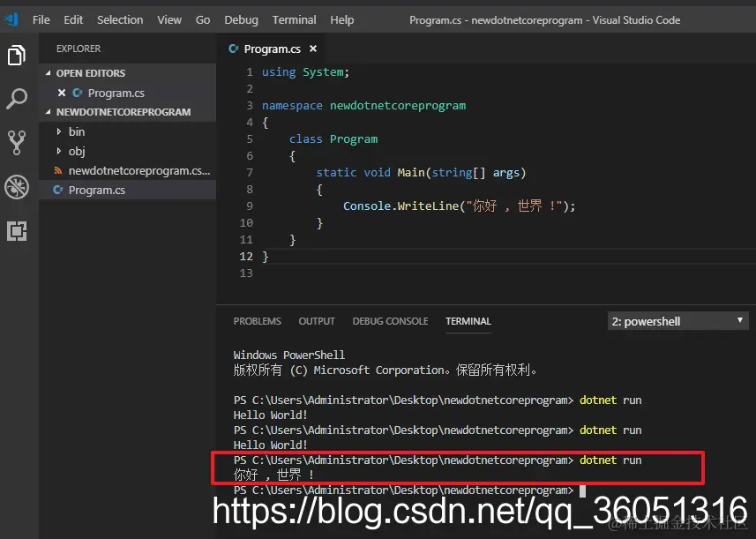Open the Debug menu
This screenshot has width=756, height=539.
coord(241,19)
